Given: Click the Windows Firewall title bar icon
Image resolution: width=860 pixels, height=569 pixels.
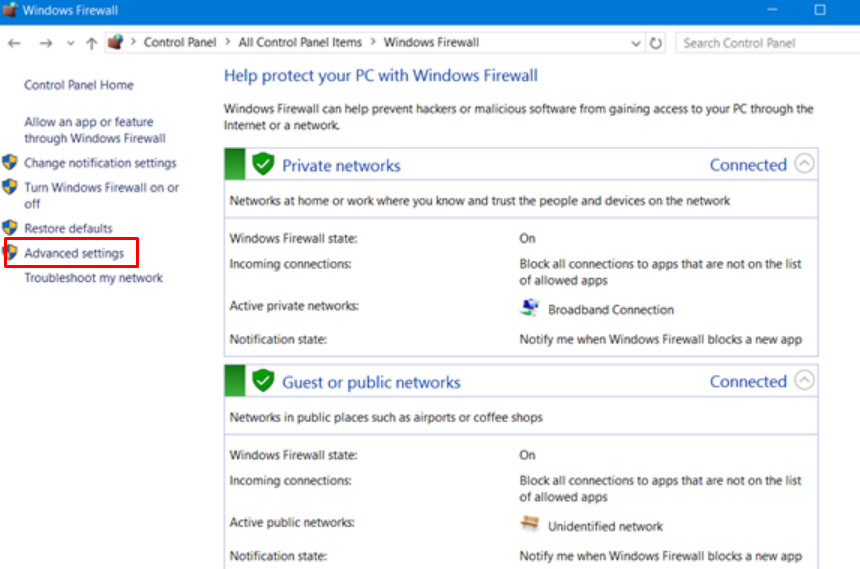Looking at the screenshot, I should click(x=10, y=10).
